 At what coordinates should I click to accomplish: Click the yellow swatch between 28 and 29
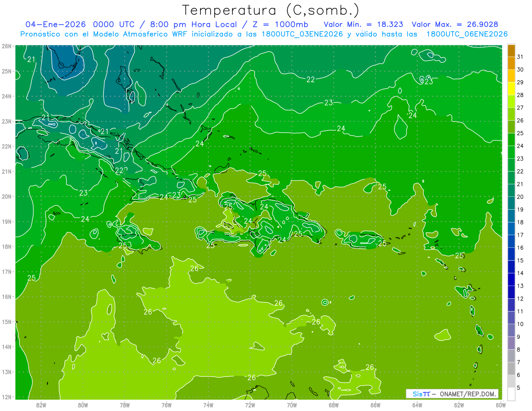(512, 89)
